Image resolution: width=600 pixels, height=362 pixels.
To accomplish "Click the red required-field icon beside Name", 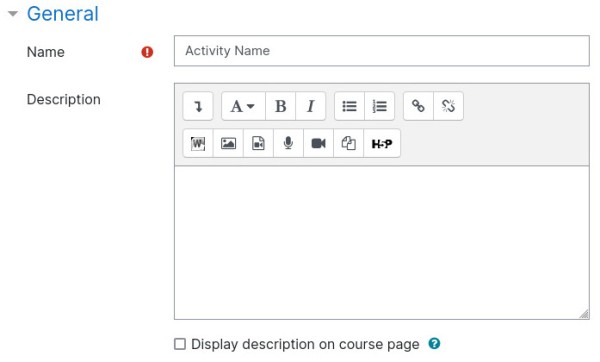I will click(x=147, y=52).
